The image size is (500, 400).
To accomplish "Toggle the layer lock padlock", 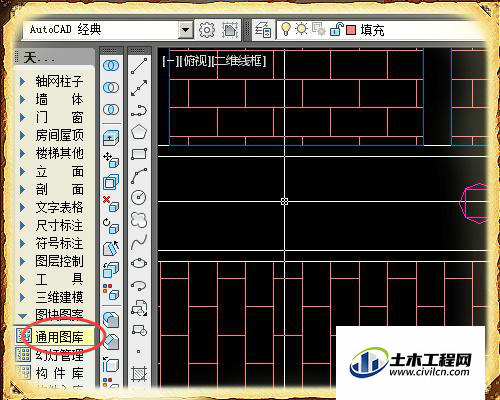I will pyautogui.click(x=336, y=29).
